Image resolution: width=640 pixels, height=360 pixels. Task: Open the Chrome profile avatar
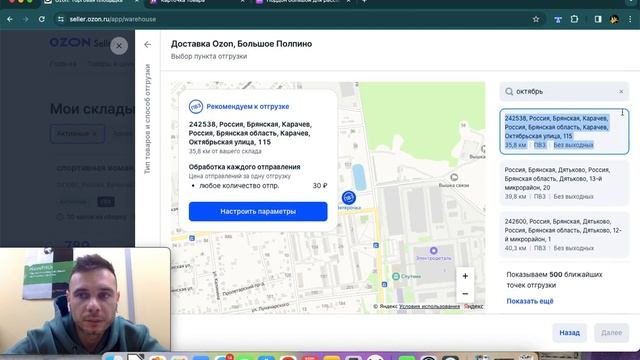coord(614,19)
